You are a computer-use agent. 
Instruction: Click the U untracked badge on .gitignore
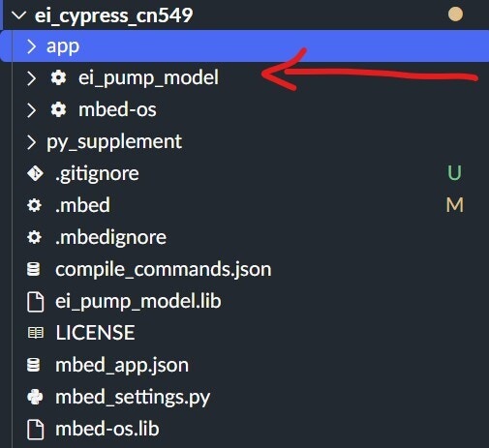click(454, 173)
